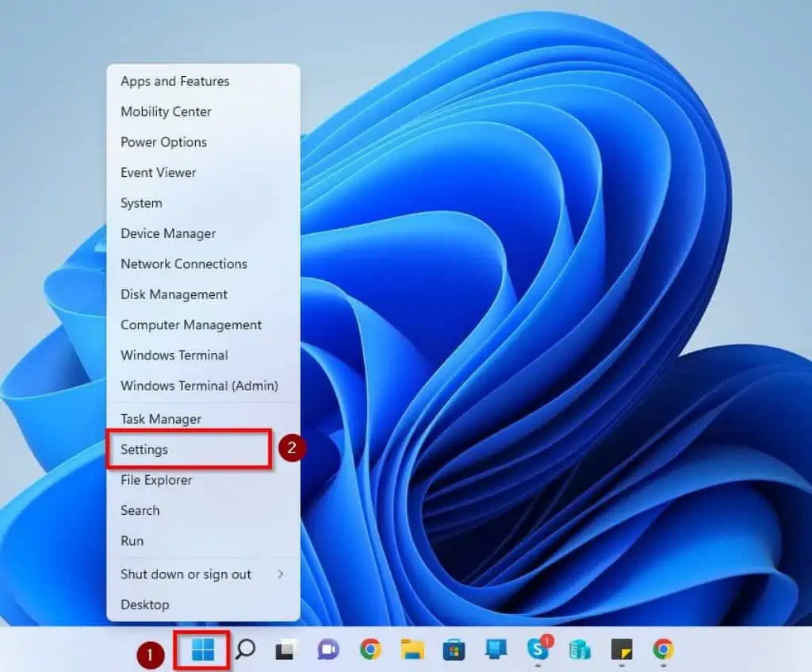Select Desktop at the bottom of the menu
Viewport: 812px width, 672px height.
[145, 605]
